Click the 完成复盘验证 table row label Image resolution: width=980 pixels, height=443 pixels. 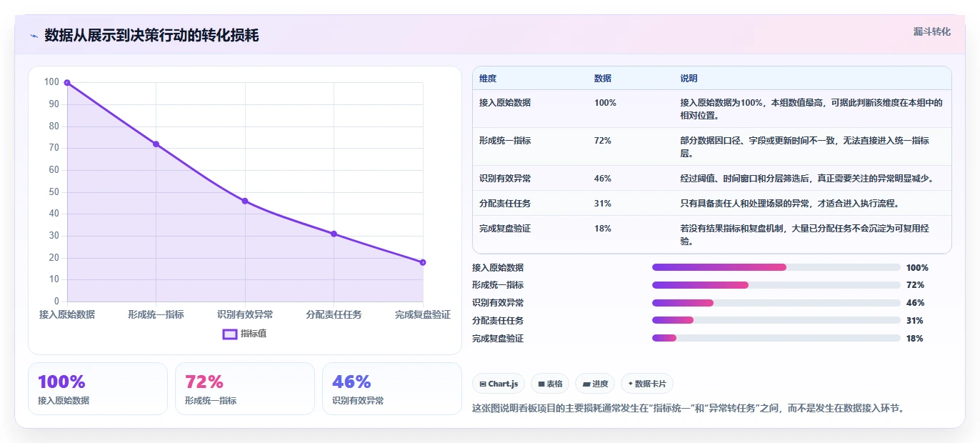(x=505, y=229)
